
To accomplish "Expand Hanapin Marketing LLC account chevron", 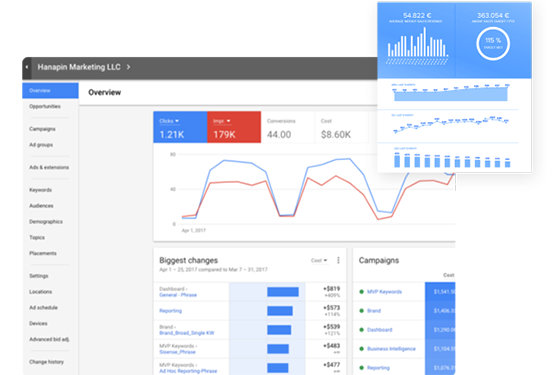I will (128, 67).
